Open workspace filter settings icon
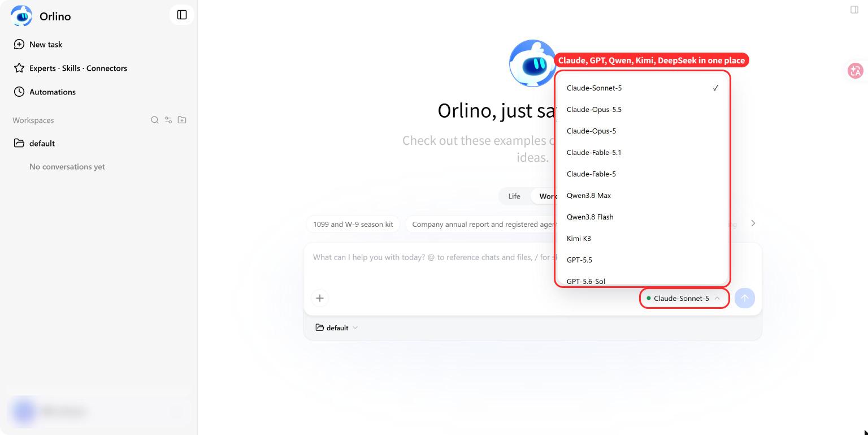Viewport: 868px width, 435px height. [x=168, y=120]
